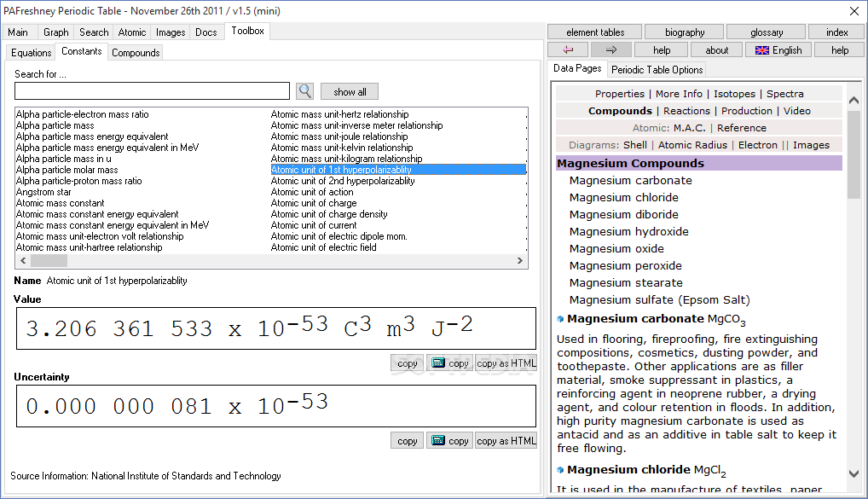Click the calculator copy button under Uncertainty
This screenshot has height=499, width=868.
(450, 440)
